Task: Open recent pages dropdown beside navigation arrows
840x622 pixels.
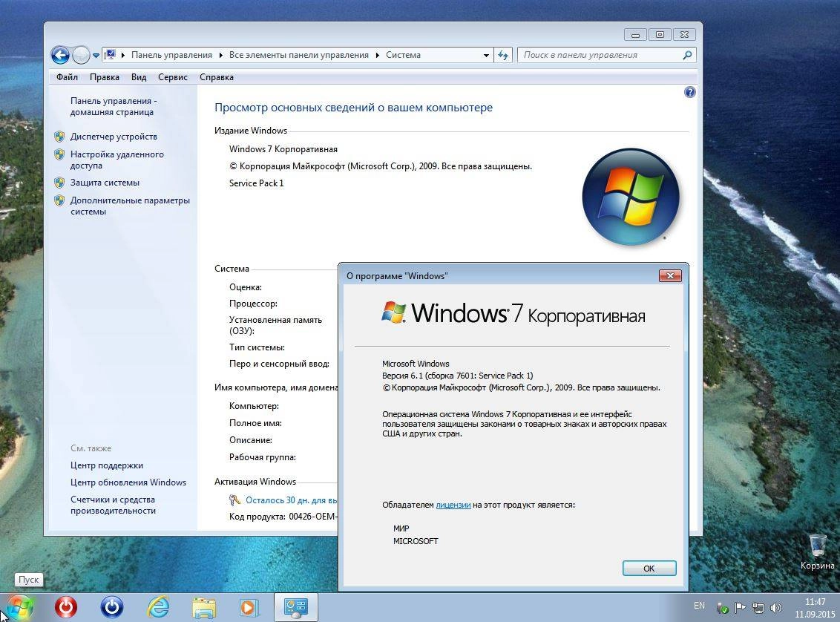Action: (96, 55)
